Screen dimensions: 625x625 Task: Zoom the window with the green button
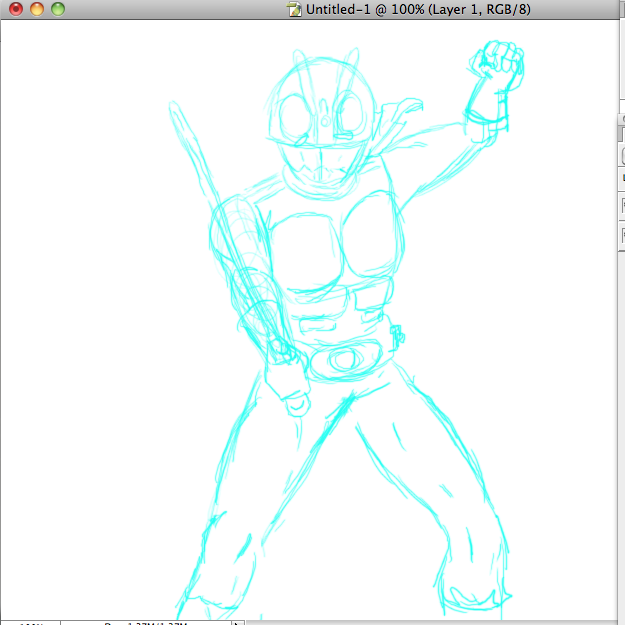pyautogui.click(x=58, y=9)
